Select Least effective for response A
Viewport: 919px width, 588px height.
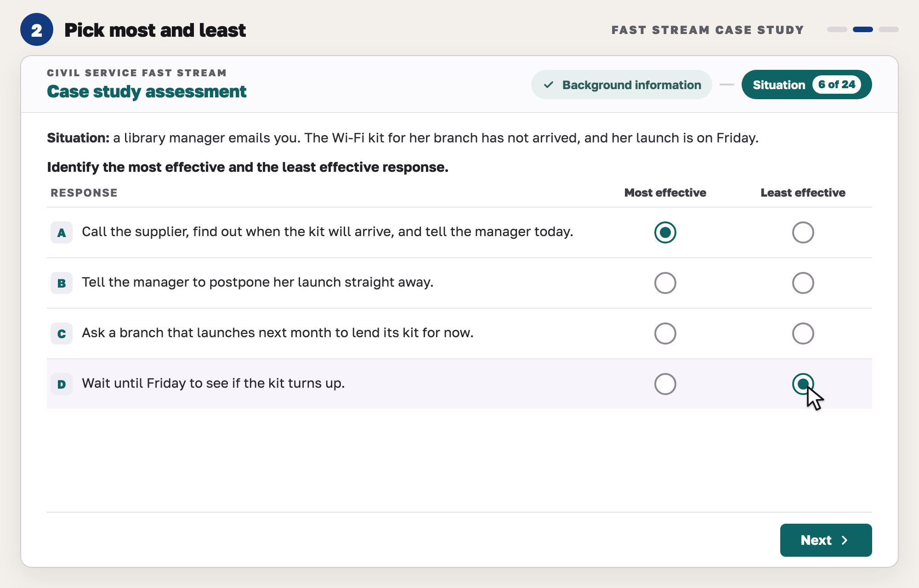pyautogui.click(x=803, y=232)
